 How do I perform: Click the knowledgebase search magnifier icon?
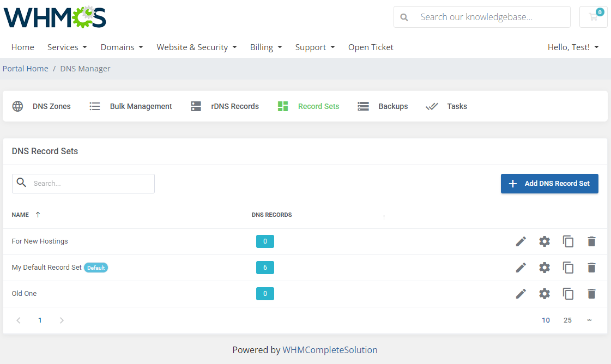click(404, 17)
